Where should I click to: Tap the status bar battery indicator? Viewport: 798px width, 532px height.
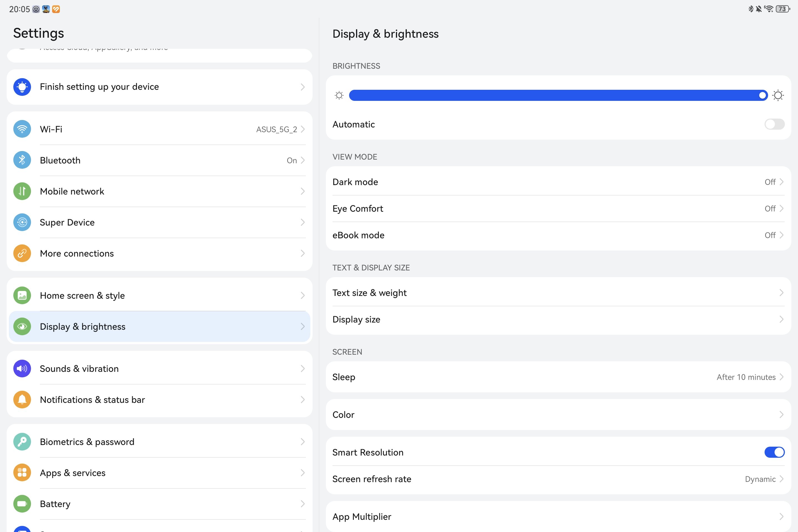pos(783,9)
